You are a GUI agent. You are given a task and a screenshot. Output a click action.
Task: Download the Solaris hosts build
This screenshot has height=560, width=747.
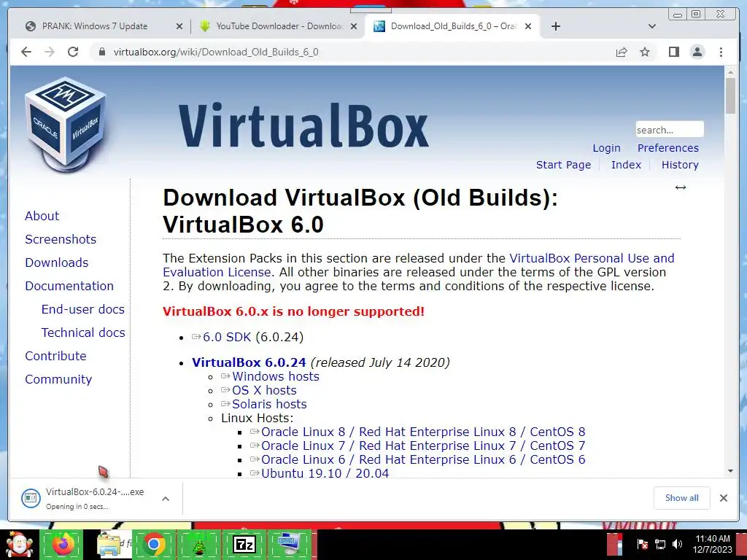[269, 404]
